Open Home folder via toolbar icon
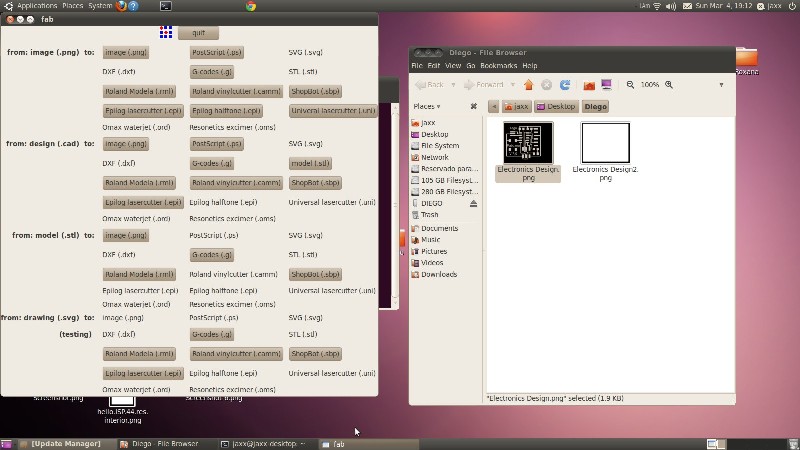This screenshot has height=450, width=800. click(x=589, y=85)
